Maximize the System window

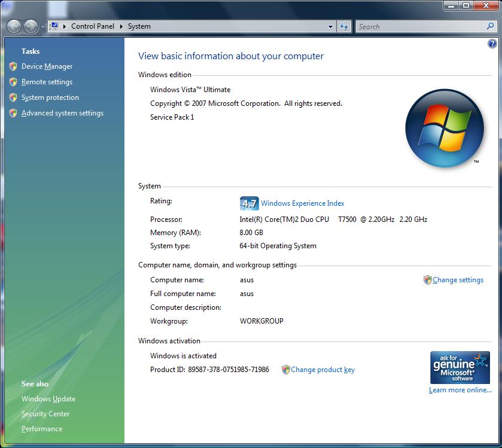pyautogui.click(x=466, y=5)
